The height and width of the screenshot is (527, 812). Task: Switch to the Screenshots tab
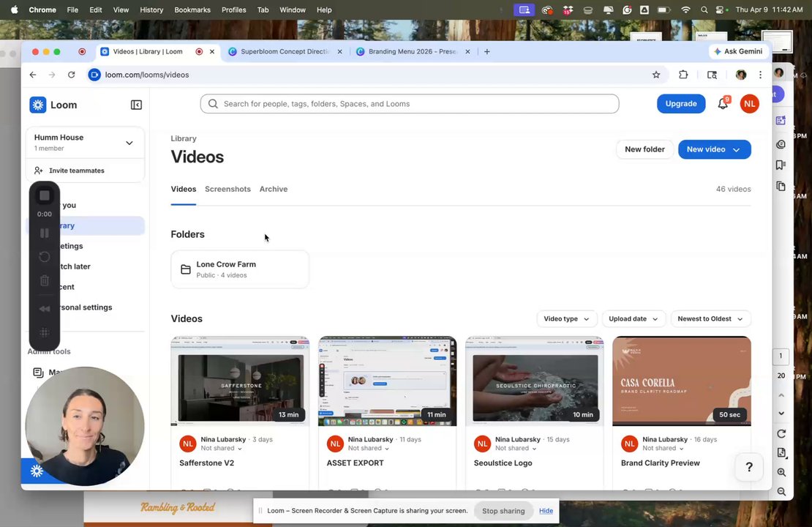(228, 189)
